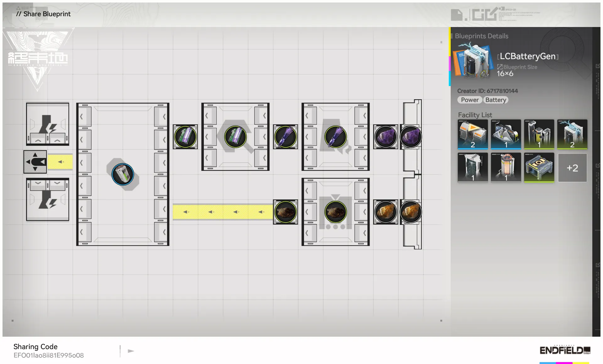Viewport: 603px width, 364px height.
Task: Click the top-left power generator building
Action: (47, 124)
